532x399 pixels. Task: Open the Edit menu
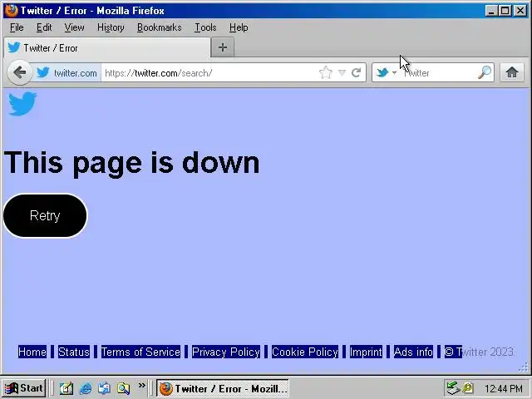(44, 27)
